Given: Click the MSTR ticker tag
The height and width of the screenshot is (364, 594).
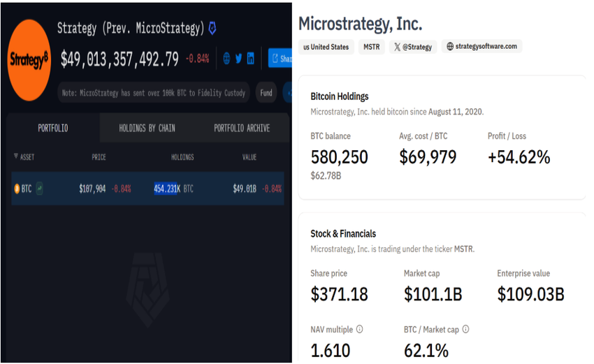Looking at the screenshot, I should click(x=372, y=47).
